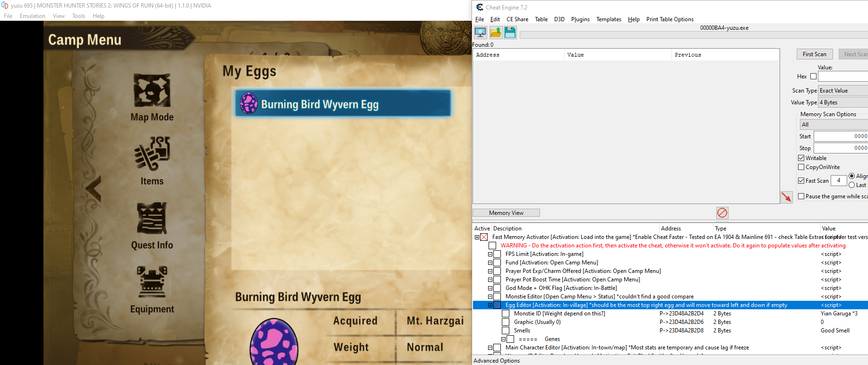Expand the Egg Editor tree node
Image resolution: width=868 pixels, height=365 pixels.
pyautogui.click(x=490, y=305)
